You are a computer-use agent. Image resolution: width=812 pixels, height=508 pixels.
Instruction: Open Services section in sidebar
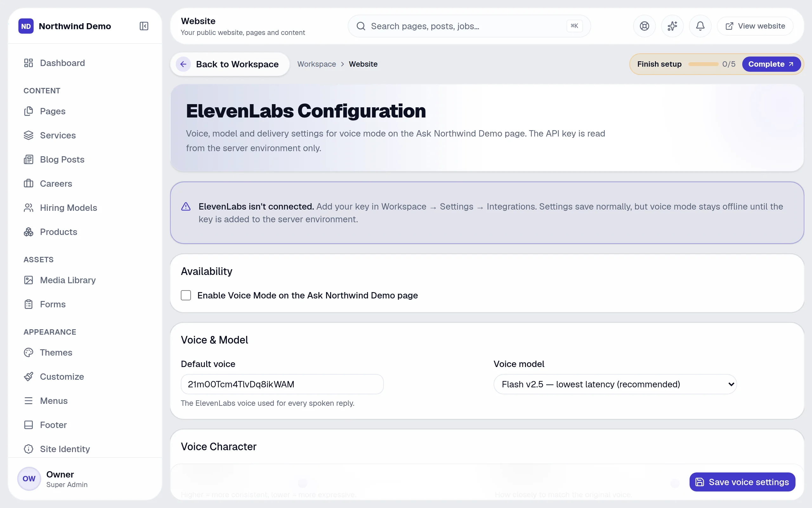point(85,135)
